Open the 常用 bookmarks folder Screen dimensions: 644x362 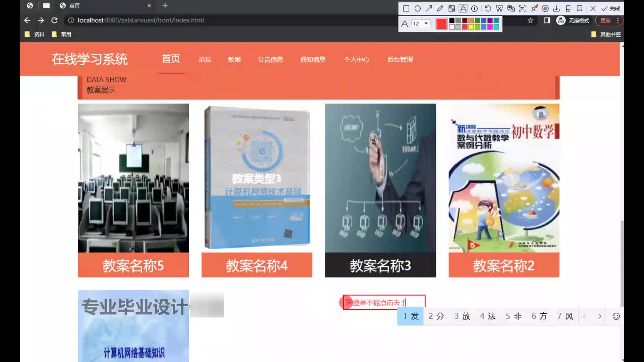point(61,34)
